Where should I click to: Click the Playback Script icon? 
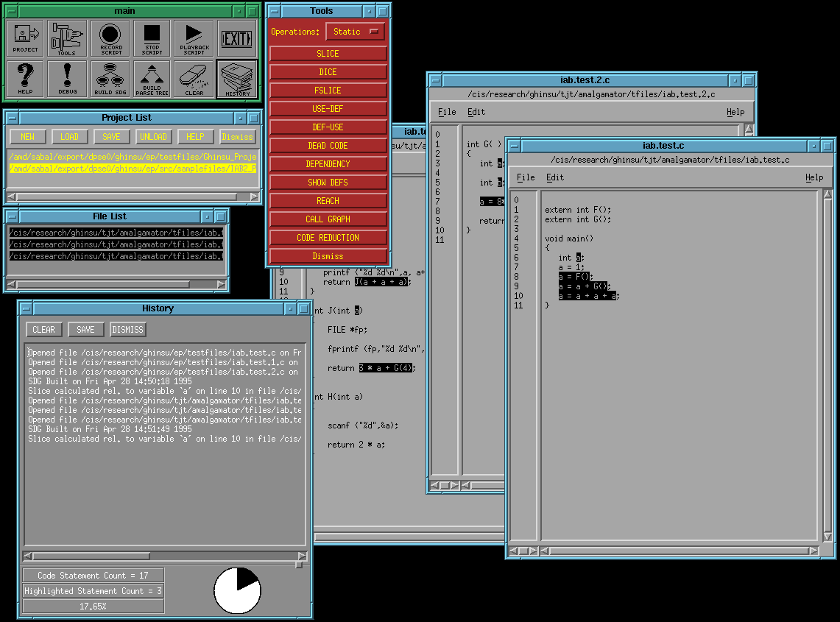point(194,38)
